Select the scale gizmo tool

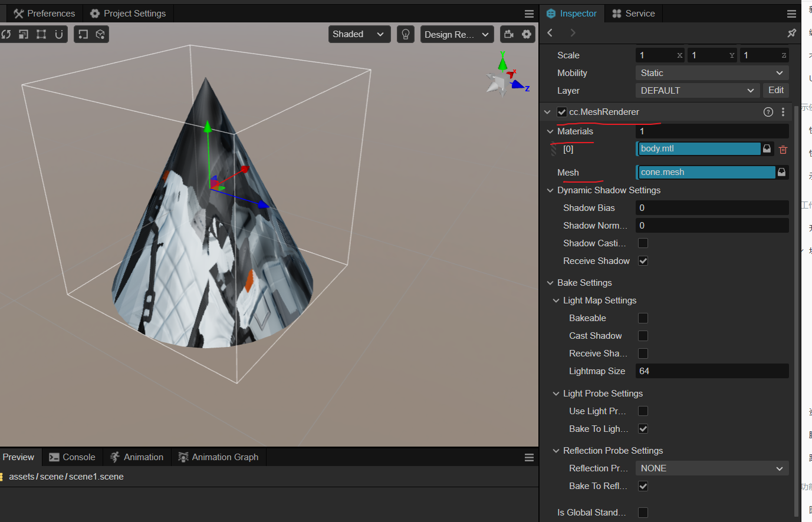pos(24,34)
